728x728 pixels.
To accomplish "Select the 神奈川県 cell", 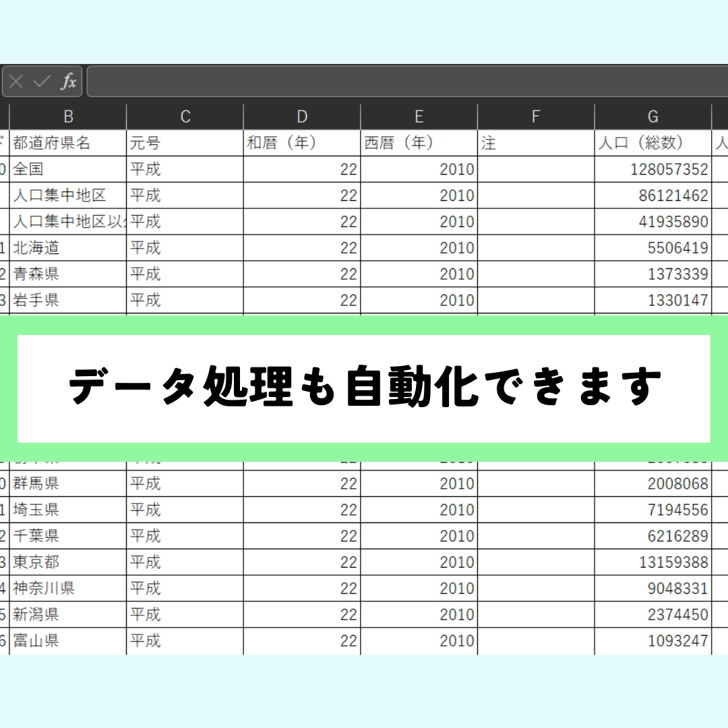I will [68, 588].
